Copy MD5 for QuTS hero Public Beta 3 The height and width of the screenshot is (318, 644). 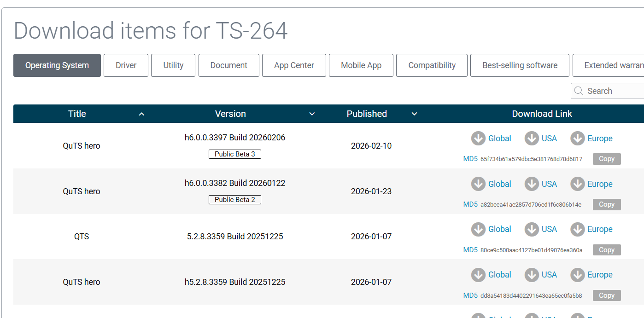606,159
